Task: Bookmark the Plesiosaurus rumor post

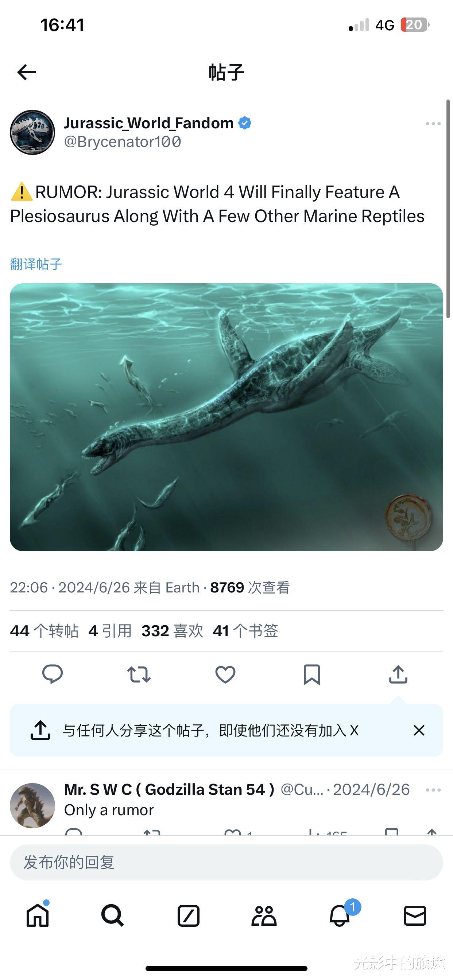Action: [312, 674]
